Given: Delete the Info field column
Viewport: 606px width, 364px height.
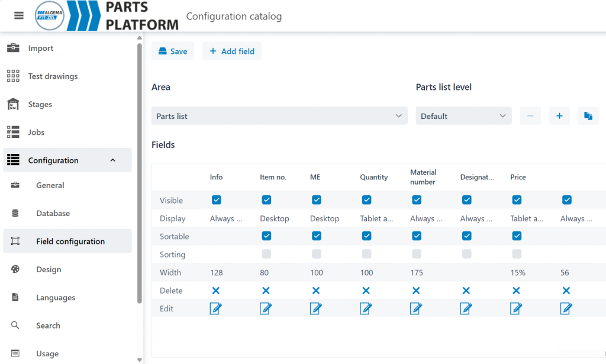Looking at the screenshot, I should (216, 291).
